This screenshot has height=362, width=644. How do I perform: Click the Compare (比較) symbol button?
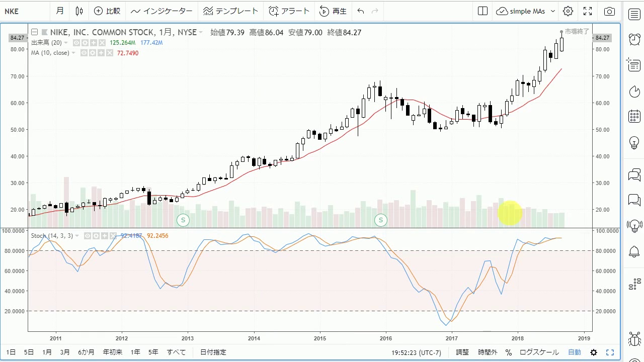[107, 11]
